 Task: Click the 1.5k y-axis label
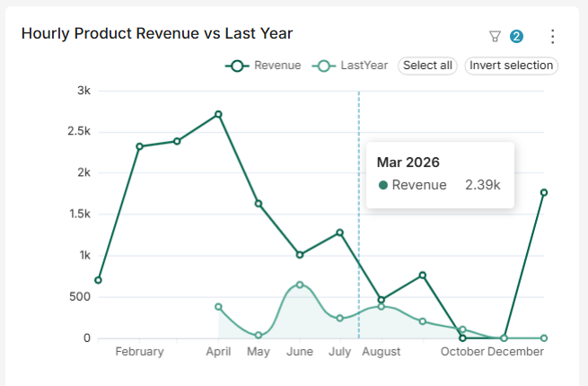coord(80,214)
